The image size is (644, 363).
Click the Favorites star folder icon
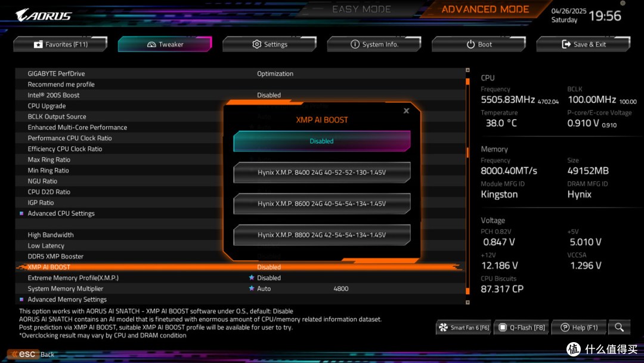pyautogui.click(x=38, y=44)
